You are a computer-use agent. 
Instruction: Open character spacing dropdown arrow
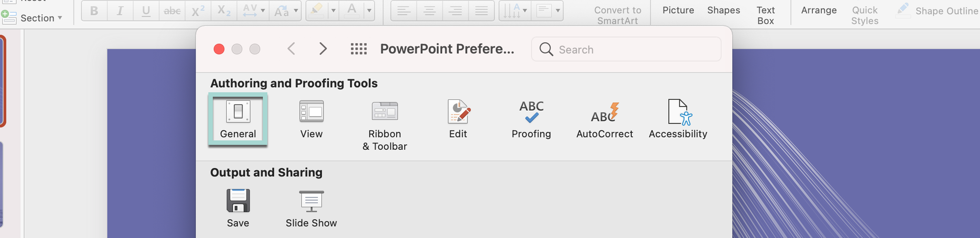coord(263,11)
